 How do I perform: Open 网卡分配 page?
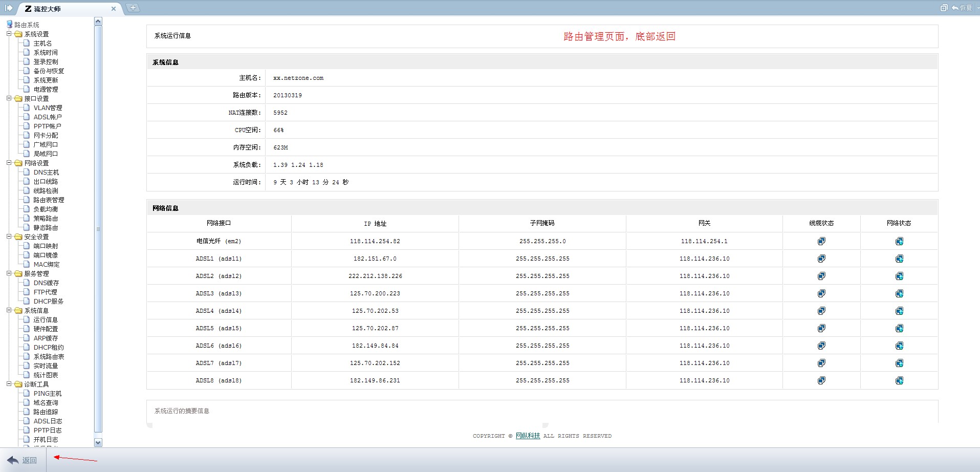pyautogui.click(x=46, y=136)
